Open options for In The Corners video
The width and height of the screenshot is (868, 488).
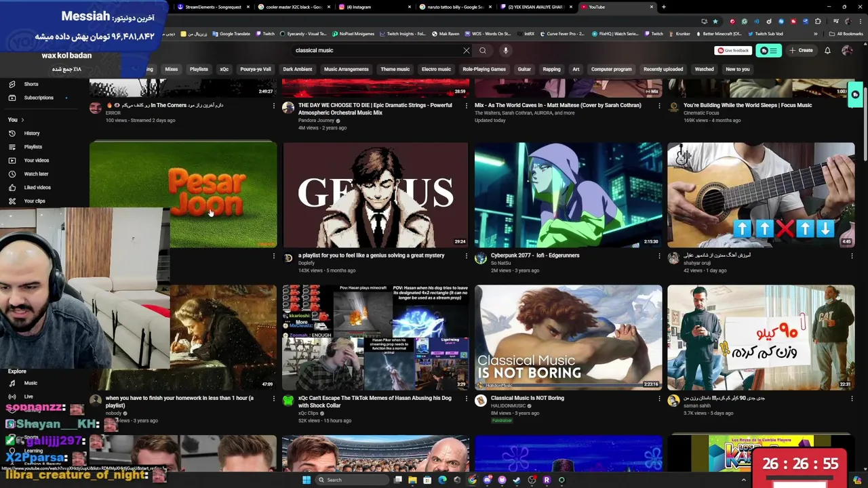274,106
